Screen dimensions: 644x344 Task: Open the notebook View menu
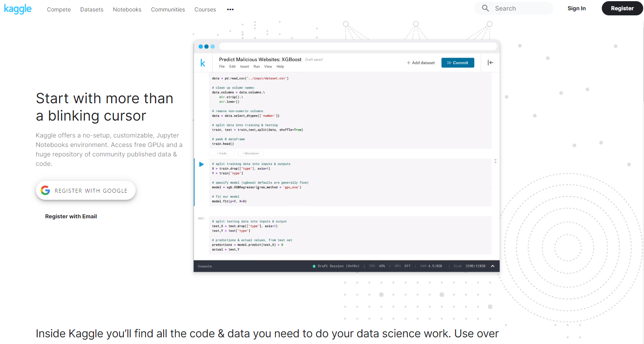click(268, 67)
